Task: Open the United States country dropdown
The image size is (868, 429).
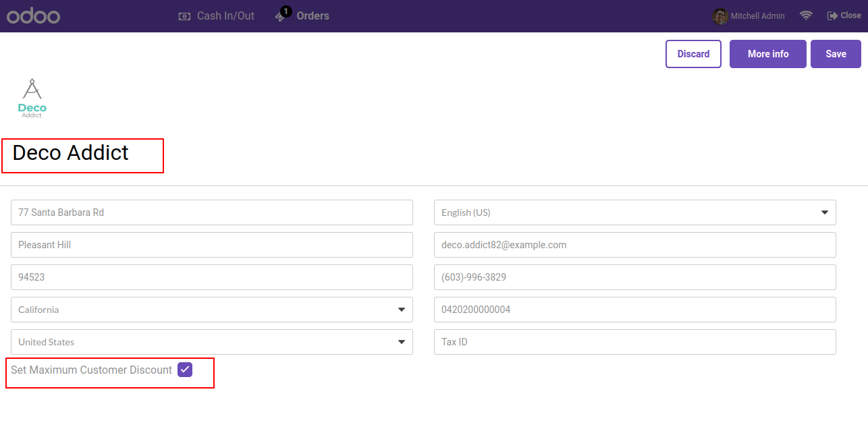Action: tap(212, 342)
